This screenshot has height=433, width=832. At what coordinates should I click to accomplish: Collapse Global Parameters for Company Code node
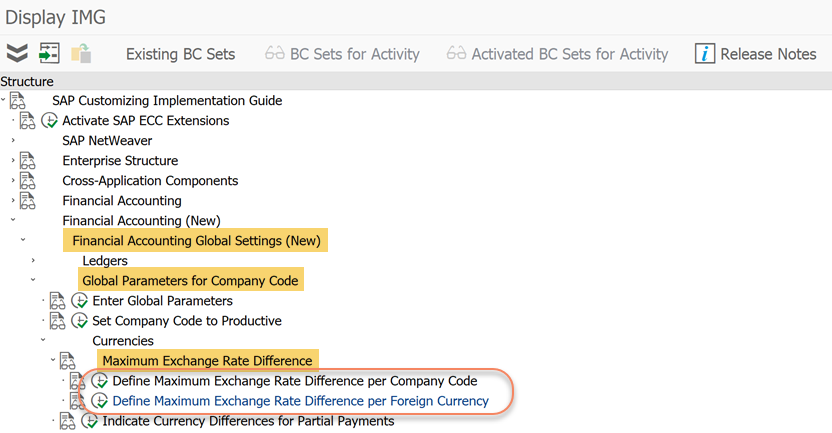pos(33,281)
